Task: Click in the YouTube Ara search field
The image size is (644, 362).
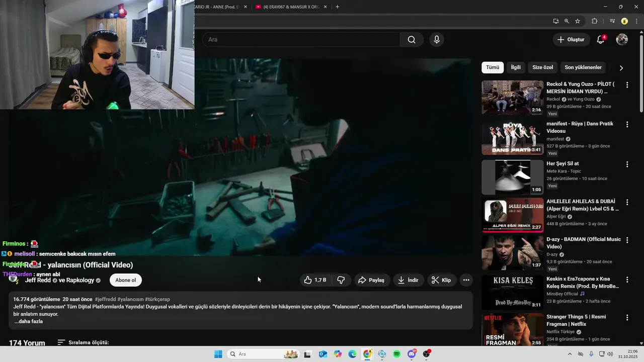Action: coord(301,40)
